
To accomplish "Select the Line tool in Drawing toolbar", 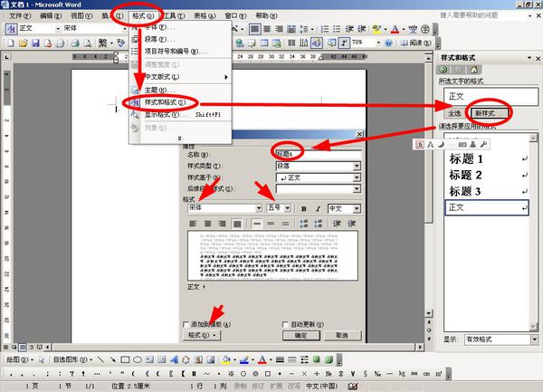I will coord(100,359).
